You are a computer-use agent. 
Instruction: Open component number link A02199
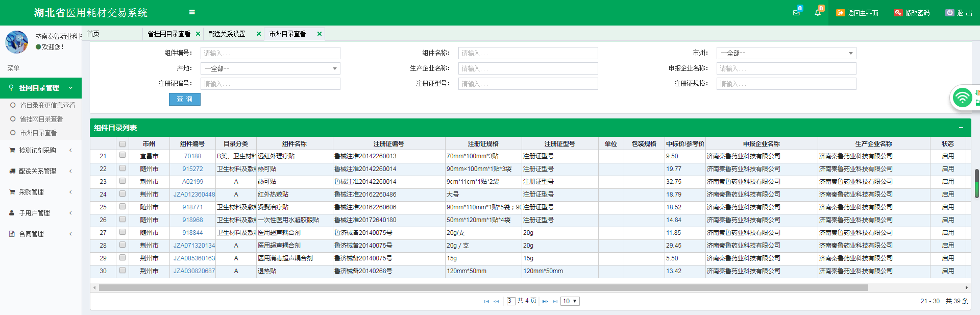coord(192,182)
